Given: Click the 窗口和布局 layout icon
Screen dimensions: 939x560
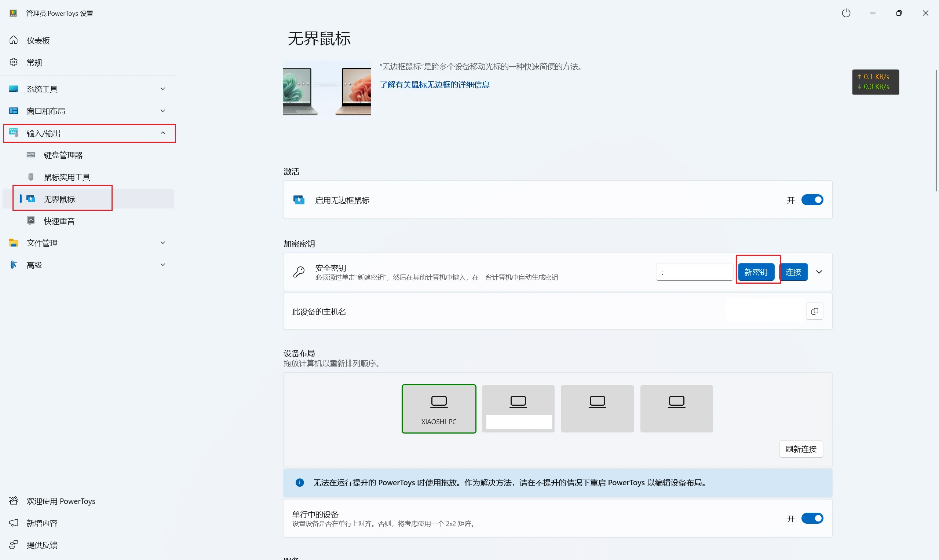Looking at the screenshot, I should click(x=14, y=111).
